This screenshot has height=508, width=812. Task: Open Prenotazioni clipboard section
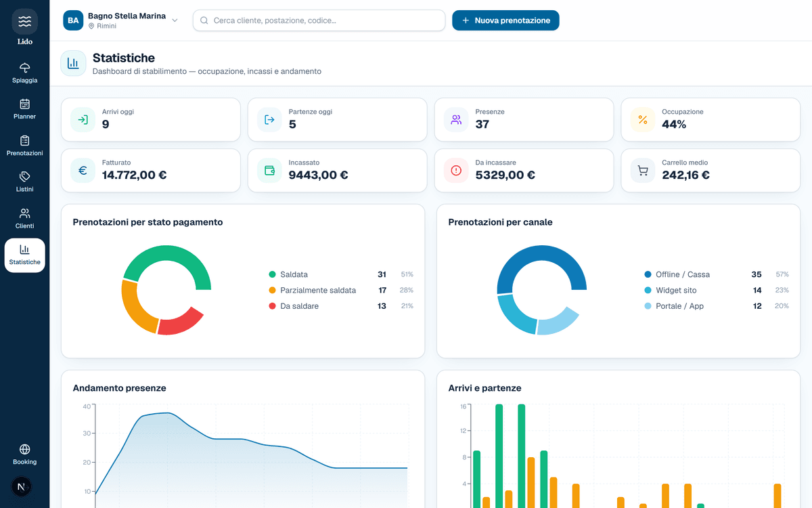pos(24,146)
